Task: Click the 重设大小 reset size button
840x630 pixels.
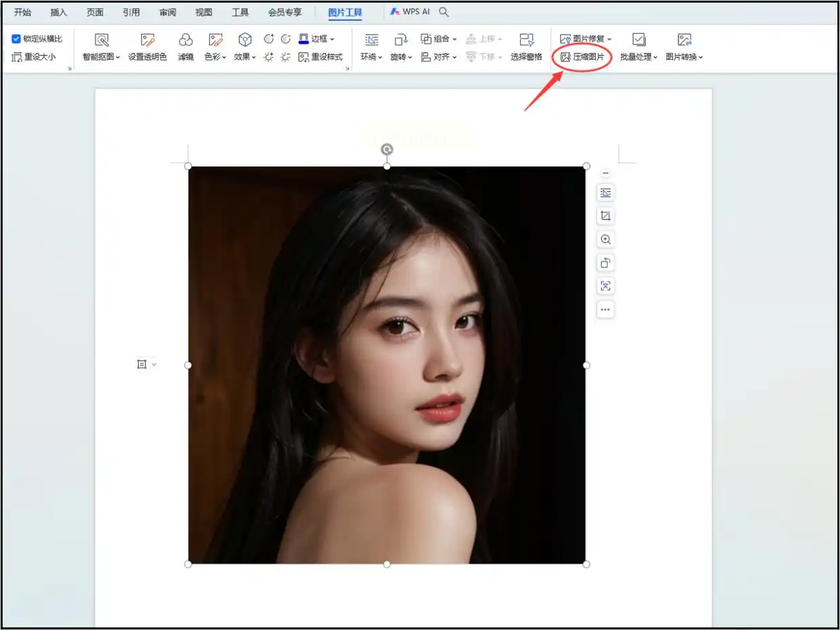Action: [34, 58]
